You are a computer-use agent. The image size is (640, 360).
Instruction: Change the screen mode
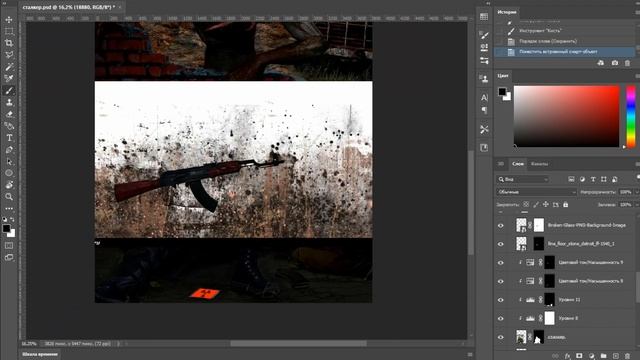(x=9, y=258)
